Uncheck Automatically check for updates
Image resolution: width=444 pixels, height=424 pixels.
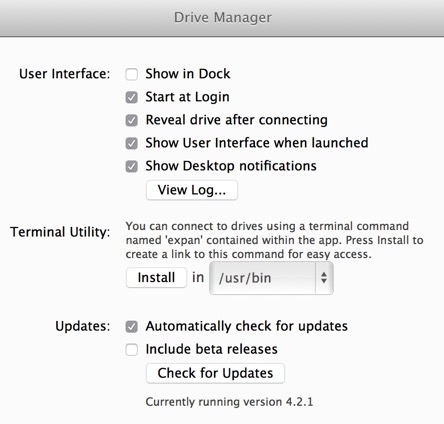pos(131,327)
